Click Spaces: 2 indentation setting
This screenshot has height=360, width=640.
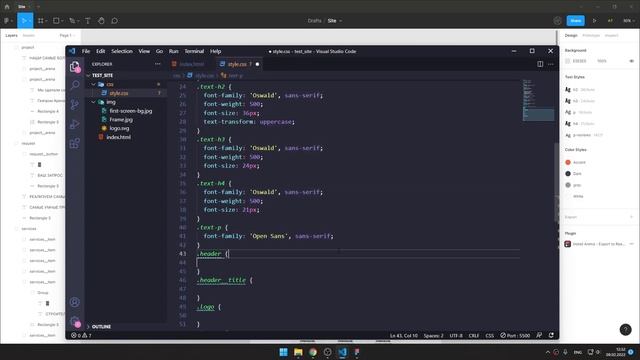pos(433,336)
